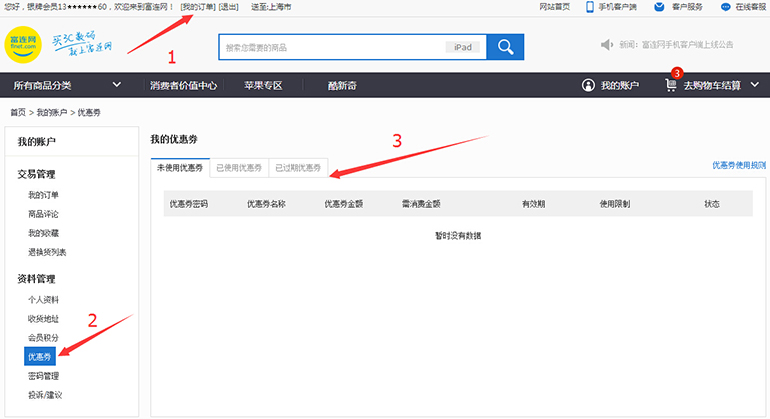The height and width of the screenshot is (419, 770).
Task: Click the speaker icon beside news announcement
Action: pyautogui.click(x=607, y=45)
